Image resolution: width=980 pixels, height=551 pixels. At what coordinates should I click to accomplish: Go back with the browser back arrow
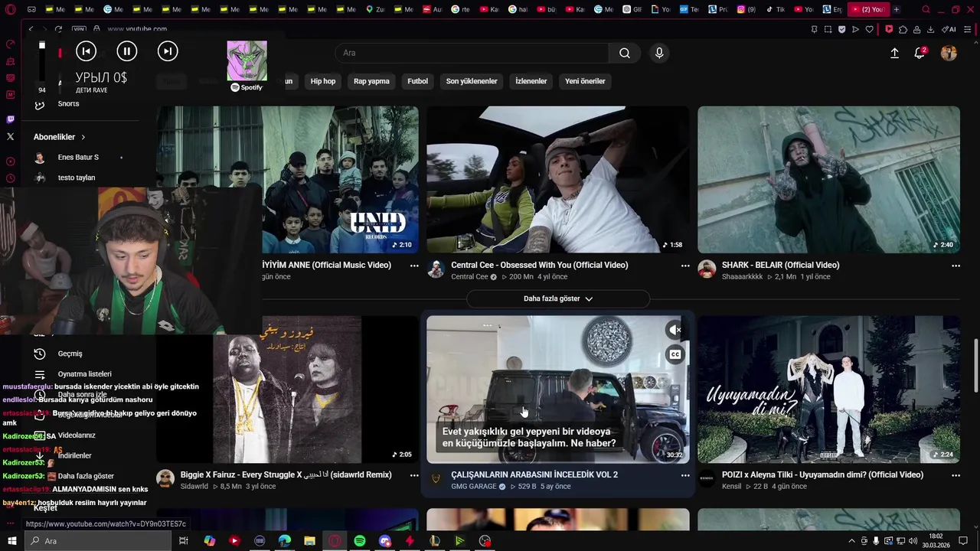tap(31, 29)
